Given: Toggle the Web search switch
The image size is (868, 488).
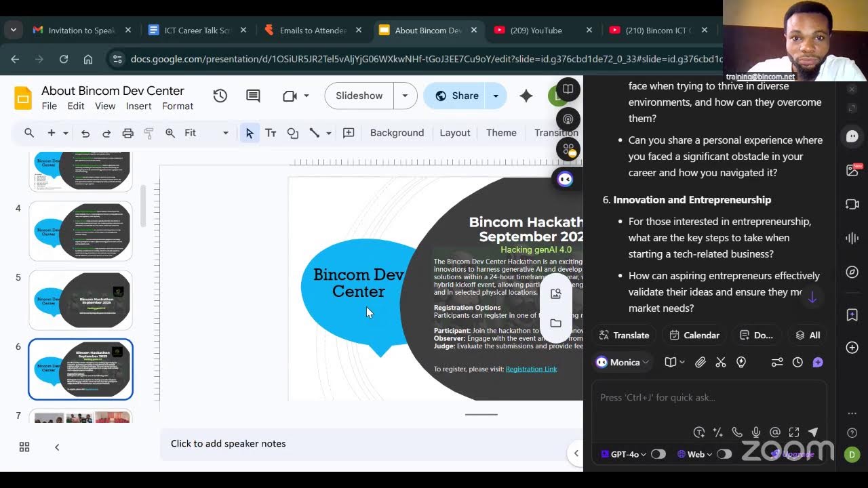Looking at the screenshot, I should pos(724,454).
